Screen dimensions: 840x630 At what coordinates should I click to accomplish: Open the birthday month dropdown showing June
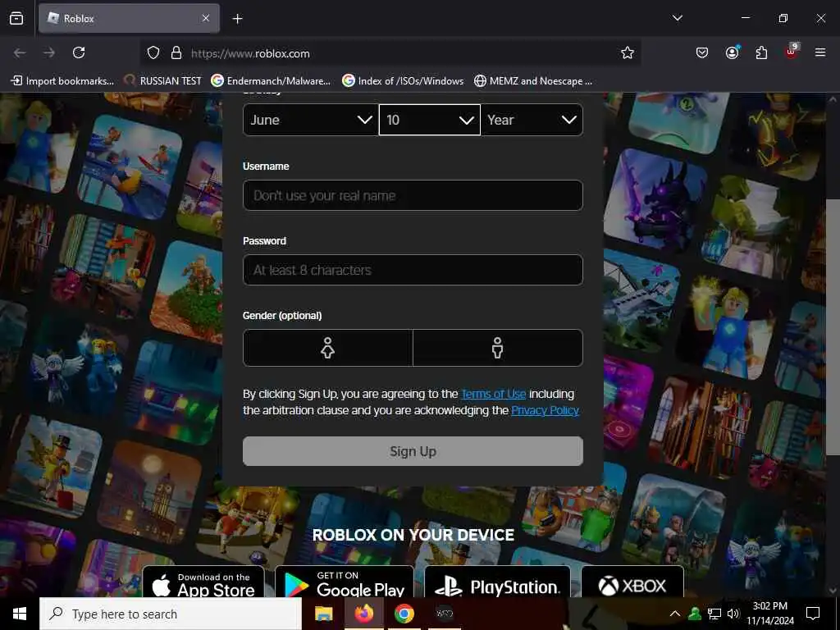point(311,120)
